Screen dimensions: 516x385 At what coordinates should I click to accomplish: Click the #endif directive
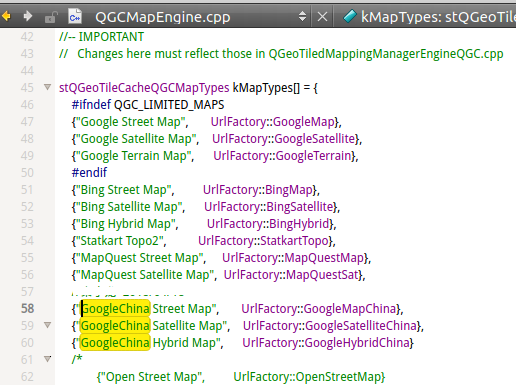[x=89, y=173]
